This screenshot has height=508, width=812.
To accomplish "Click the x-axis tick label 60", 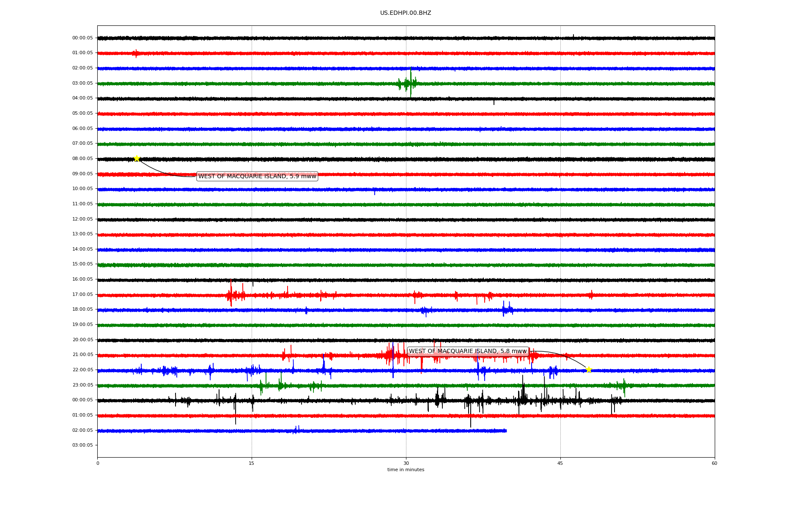I will click(714, 464).
